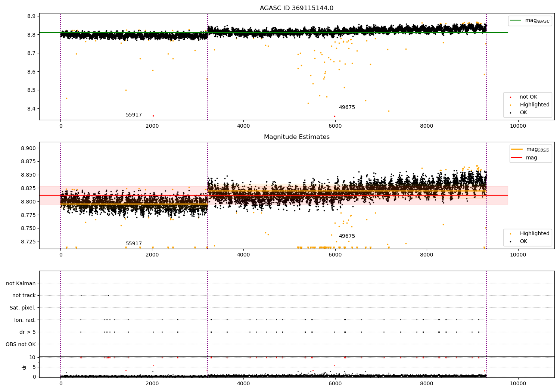Screen dimensions: 560x392
Task: Click the 'Magnitude Estimates' title
Action: [297, 137]
